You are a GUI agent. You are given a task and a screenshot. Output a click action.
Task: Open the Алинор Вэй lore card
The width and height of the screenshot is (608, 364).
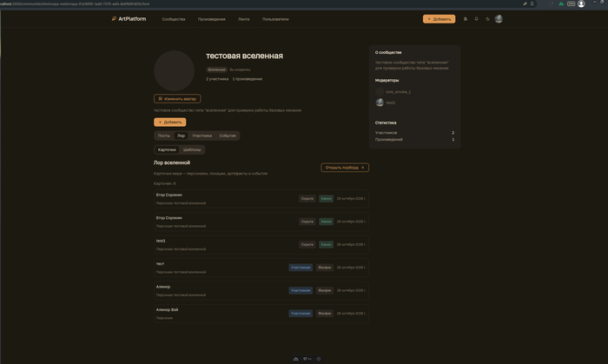tap(261, 314)
